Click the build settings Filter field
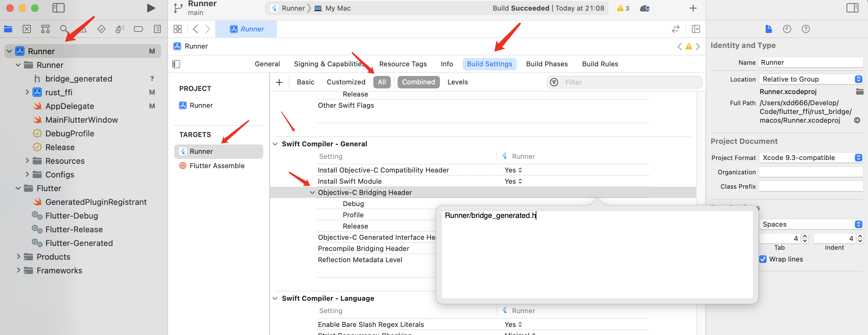868x335 pixels. pos(624,82)
